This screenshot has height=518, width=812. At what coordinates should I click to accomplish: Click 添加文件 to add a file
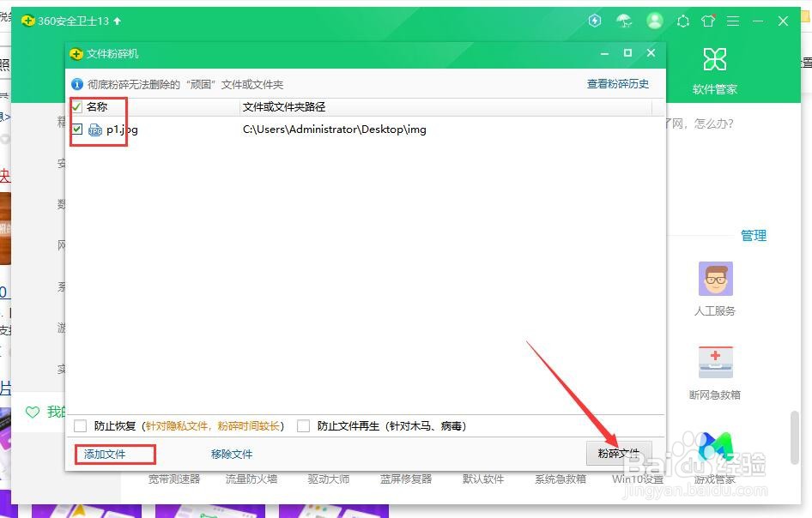(x=105, y=455)
